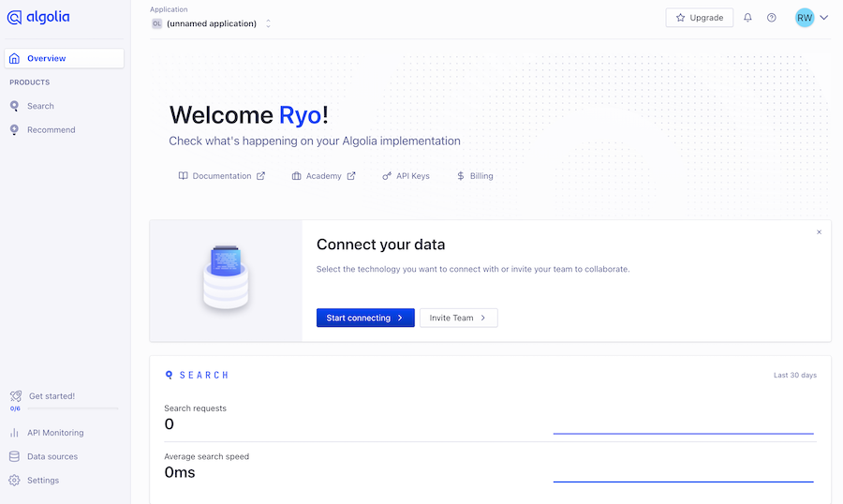This screenshot has width=843, height=504.
Task: Click the application selector up-down arrows
Action: click(x=268, y=23)
